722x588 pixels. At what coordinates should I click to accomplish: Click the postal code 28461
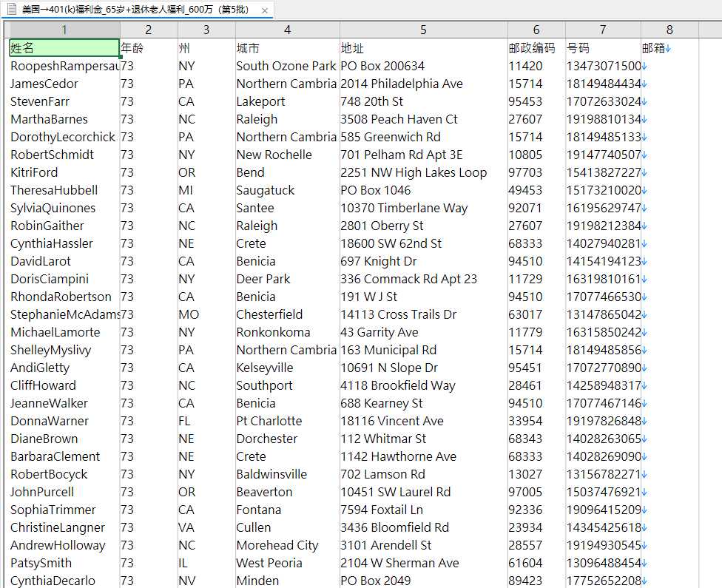pyautogui.click(x=525, y=385)
